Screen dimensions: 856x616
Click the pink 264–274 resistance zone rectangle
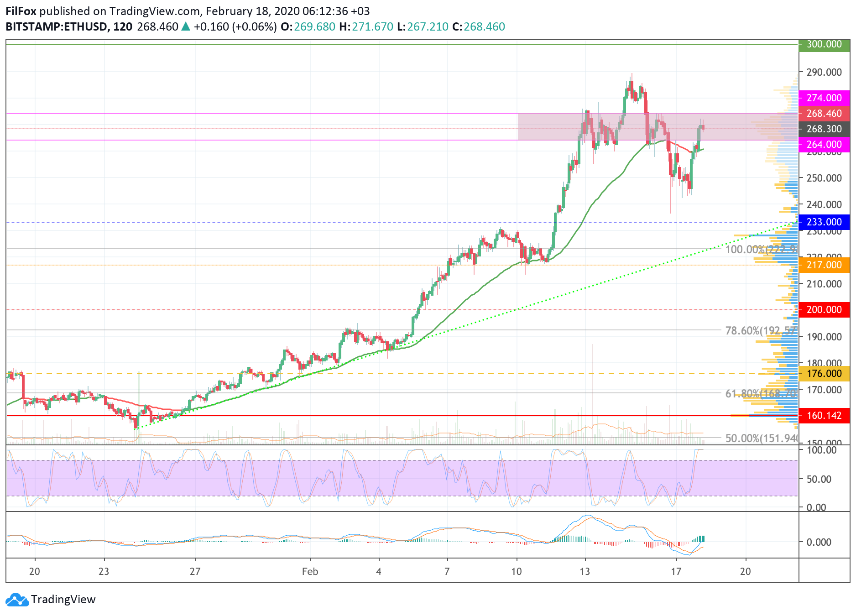[x=658, y=127]
